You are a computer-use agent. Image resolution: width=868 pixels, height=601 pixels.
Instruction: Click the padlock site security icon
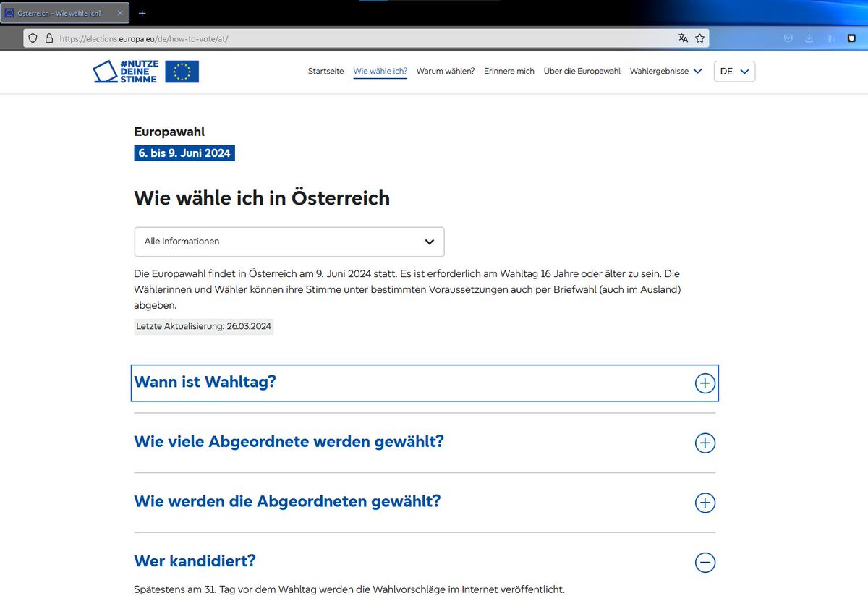click(x=49, y=38)
